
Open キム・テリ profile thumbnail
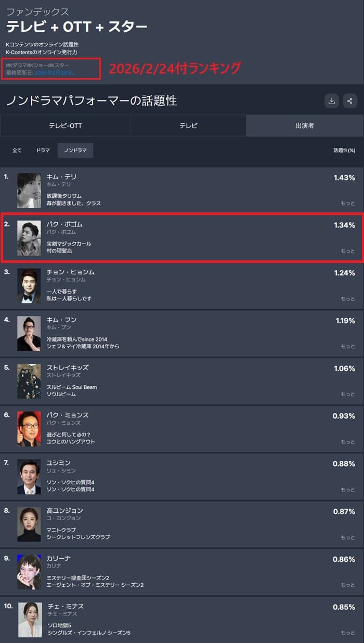point(29,191)
